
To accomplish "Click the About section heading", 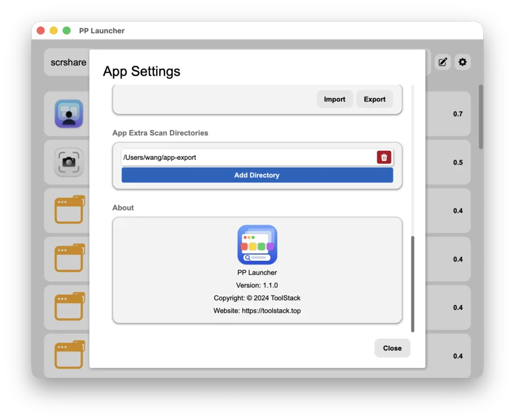I will (x=123, y=208).
